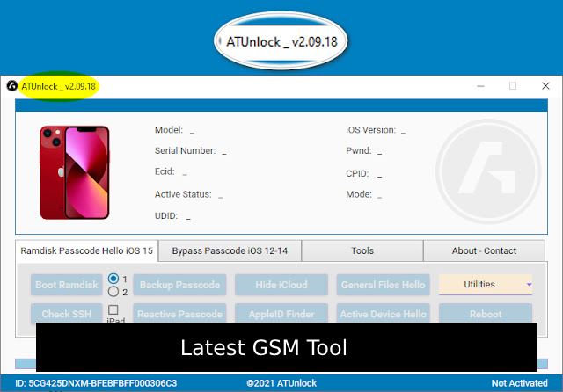
Task: Click the Not Activated status text
Action: coord(520,383)
